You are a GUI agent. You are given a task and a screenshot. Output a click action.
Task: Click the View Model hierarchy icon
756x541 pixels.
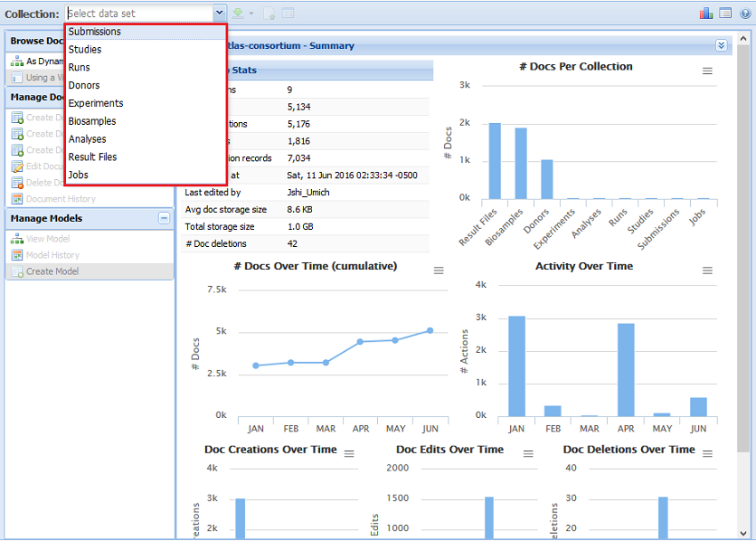pyautogui.click(x=17, y=239)
